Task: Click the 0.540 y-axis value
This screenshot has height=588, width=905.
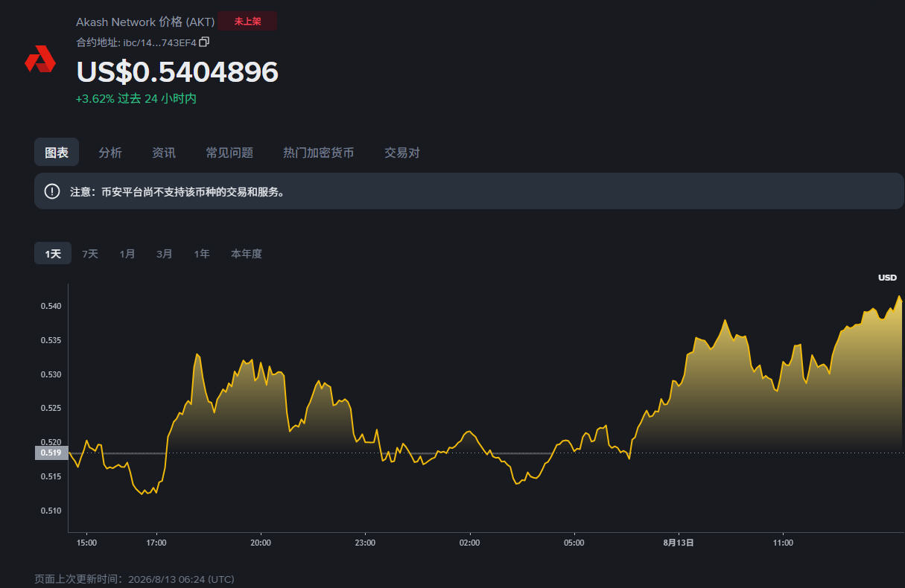Action: tap(51, 306)
